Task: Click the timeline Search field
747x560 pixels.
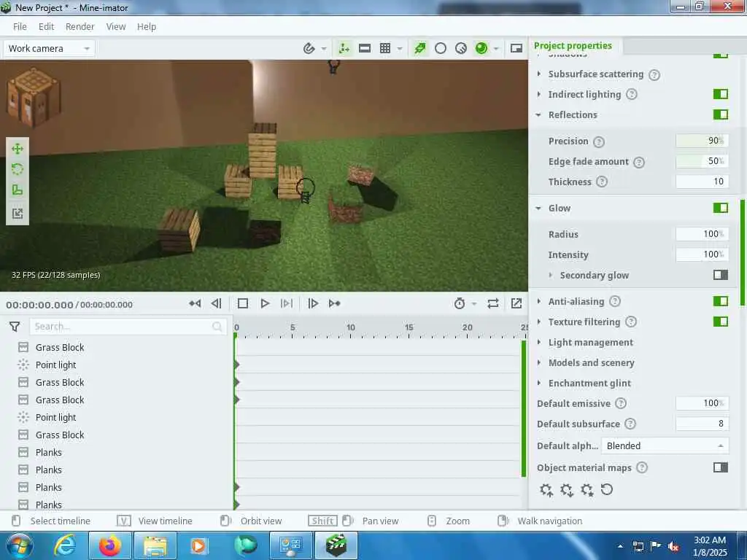Action: [x=128, y=327]
